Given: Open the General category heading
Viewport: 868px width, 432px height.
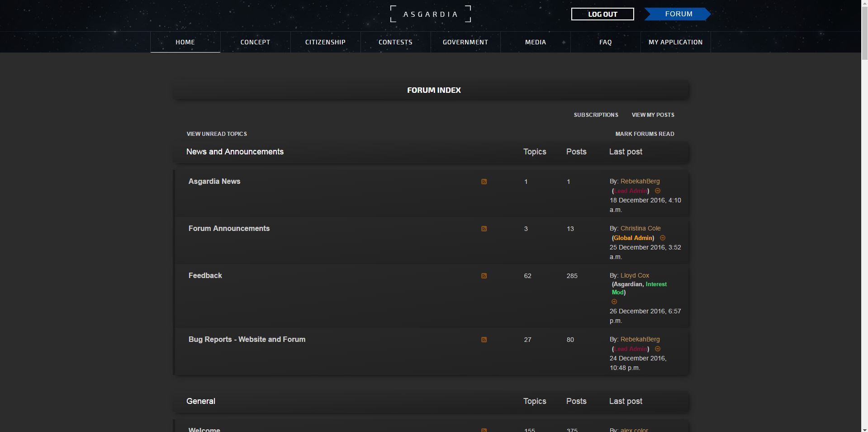Looking at the screenshot, I should pyautogui.click(x=201, y=401).
